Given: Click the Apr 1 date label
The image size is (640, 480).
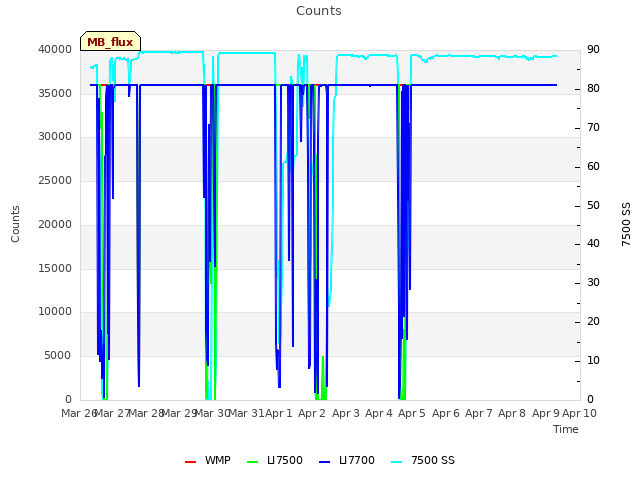Looking at the screenshot, I should click(279, 413).
